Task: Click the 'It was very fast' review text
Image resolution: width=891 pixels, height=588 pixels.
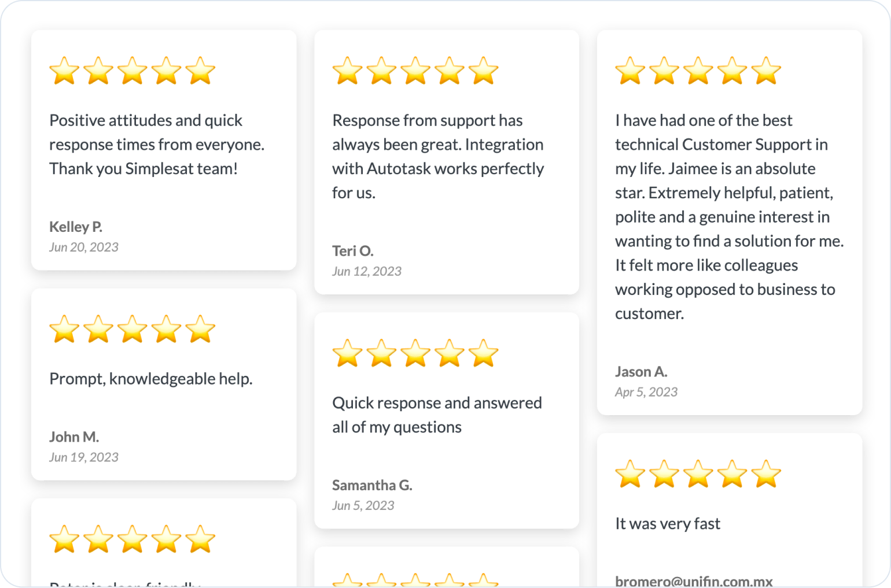Action: (x=668, y=524)
